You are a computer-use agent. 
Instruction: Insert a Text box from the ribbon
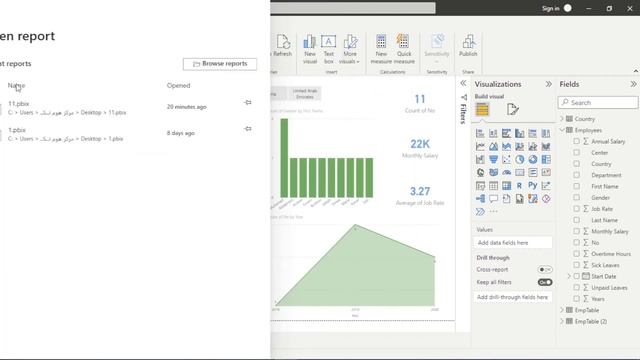(329, 49)
